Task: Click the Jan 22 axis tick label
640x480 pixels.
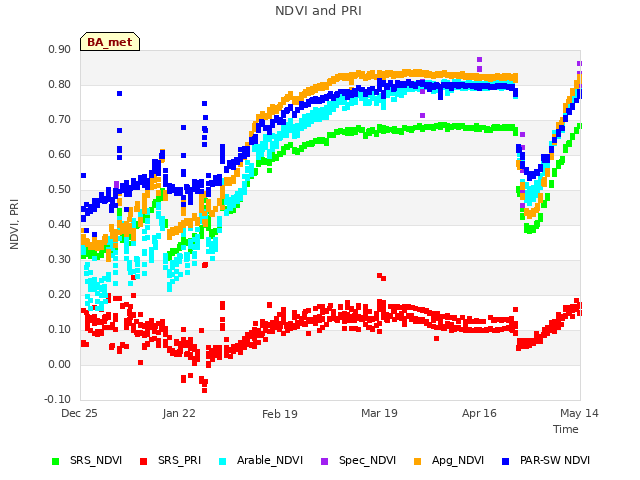Action: point(179,413)
